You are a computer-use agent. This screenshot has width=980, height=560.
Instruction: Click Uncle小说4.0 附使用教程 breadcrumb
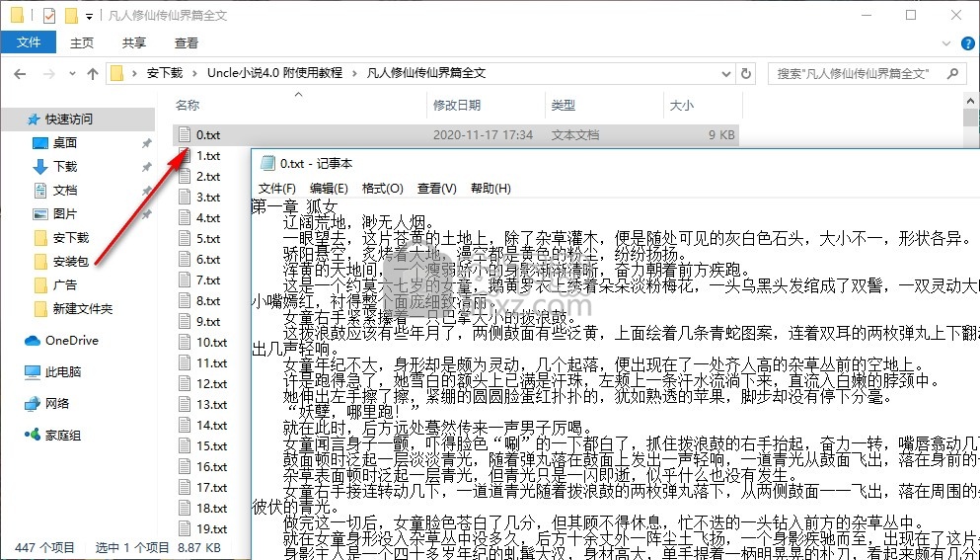(x=274, y=73)
